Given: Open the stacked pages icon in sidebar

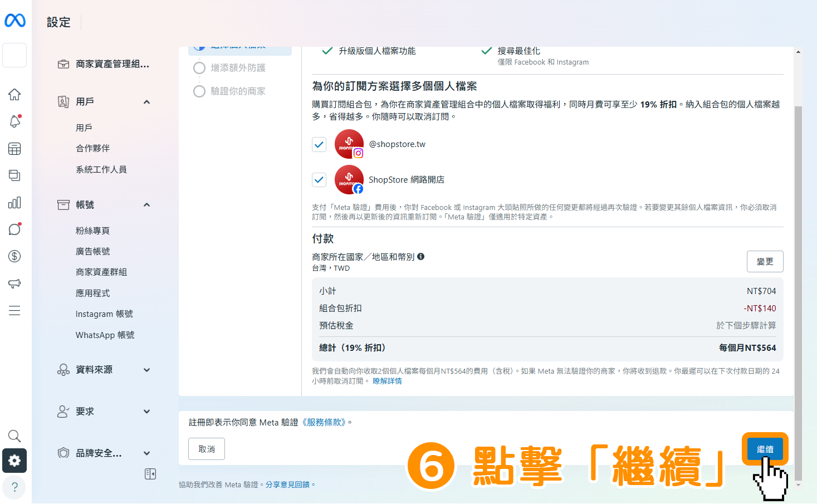Looking at the screenshot, I should click(14, 175).
